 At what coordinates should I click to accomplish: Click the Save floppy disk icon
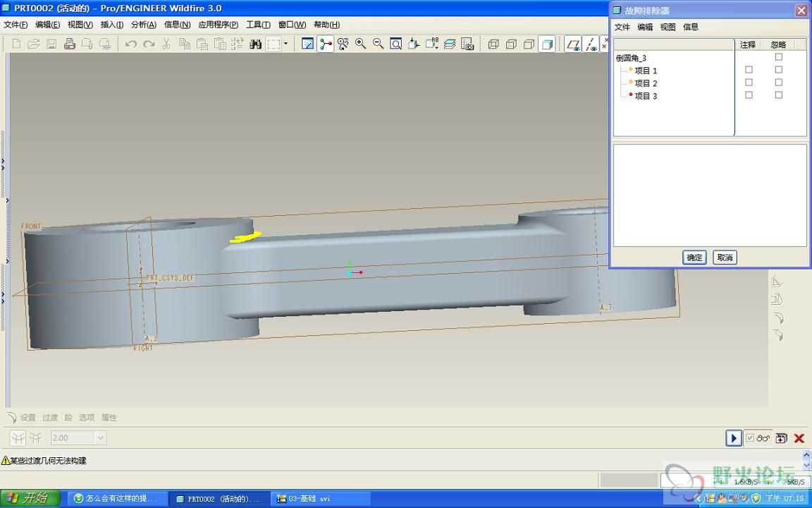point(51,44)
